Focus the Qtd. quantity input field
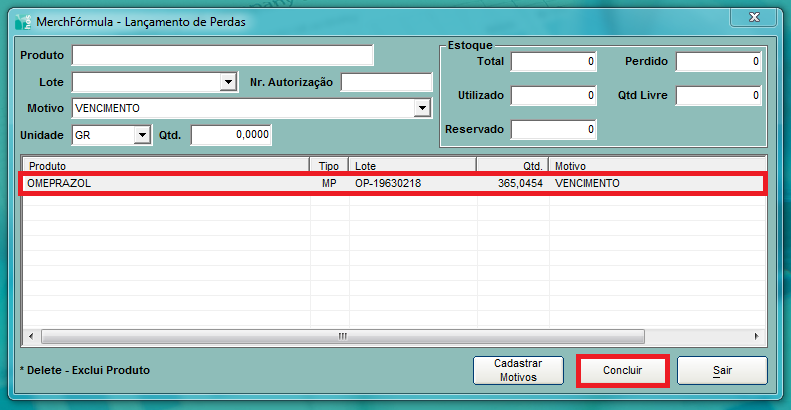 click(231, 135)
